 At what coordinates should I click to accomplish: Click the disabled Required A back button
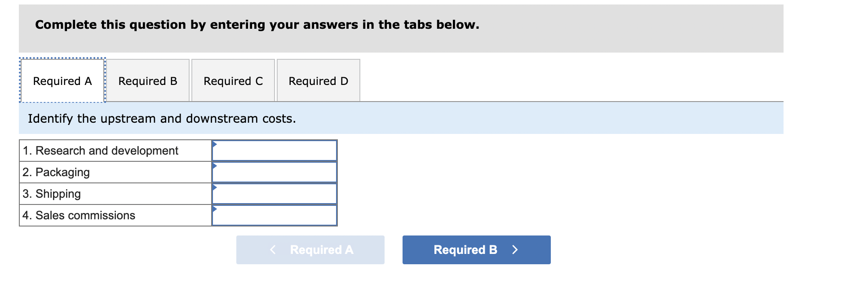(310, 250)
